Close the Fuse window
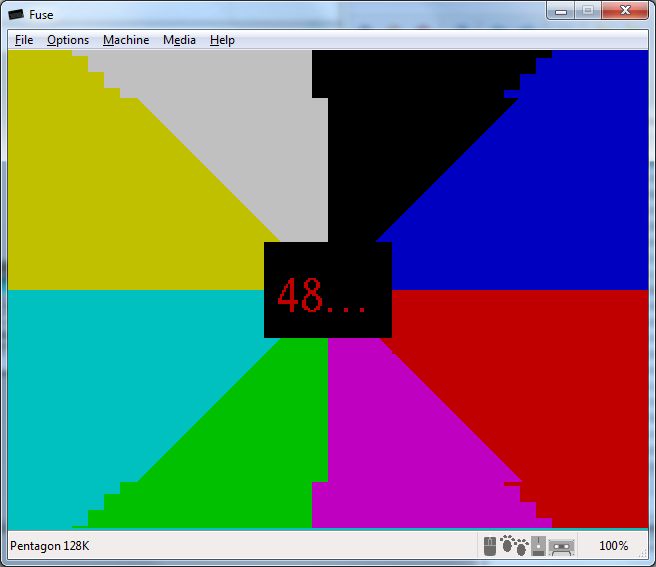 (625, 11)
